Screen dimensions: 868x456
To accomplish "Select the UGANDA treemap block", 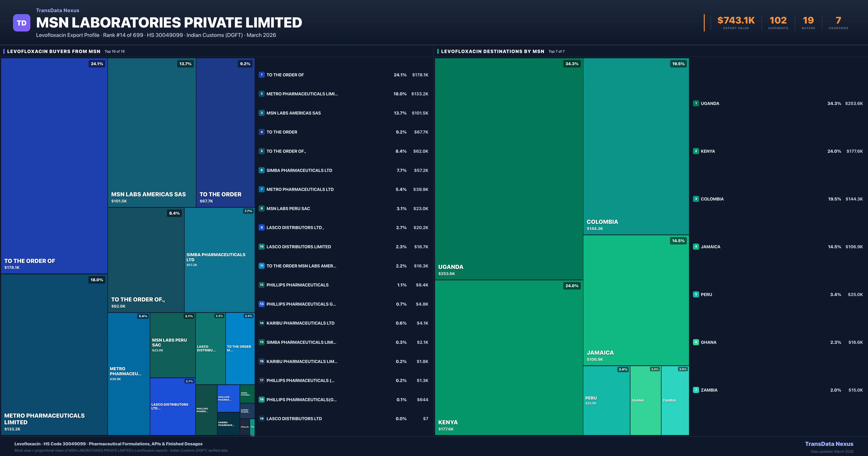I will pos(509,169).
